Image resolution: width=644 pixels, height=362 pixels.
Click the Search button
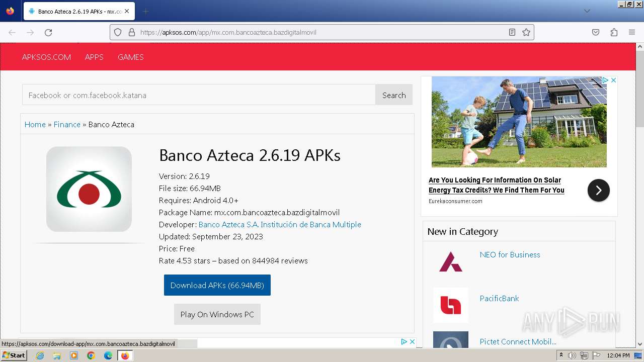394,95
